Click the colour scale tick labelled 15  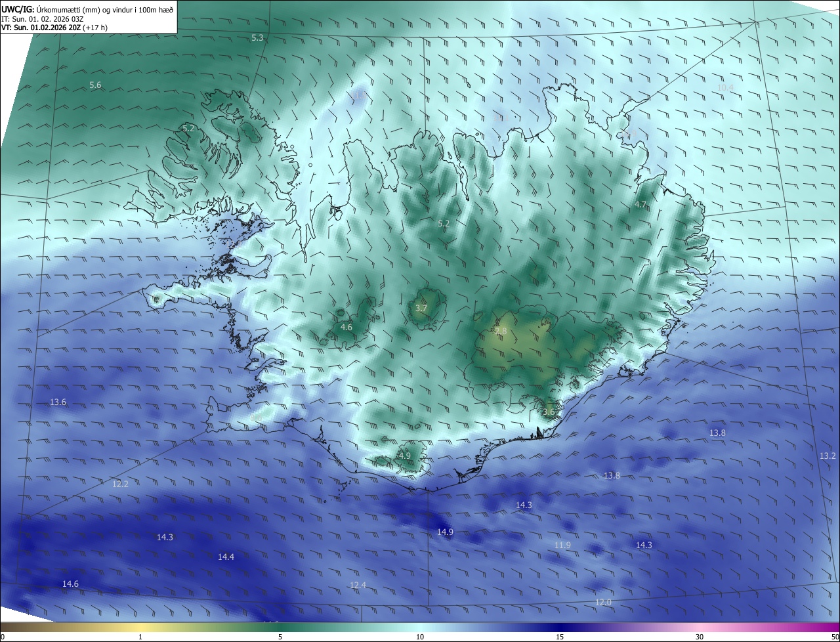pos(560,637)
